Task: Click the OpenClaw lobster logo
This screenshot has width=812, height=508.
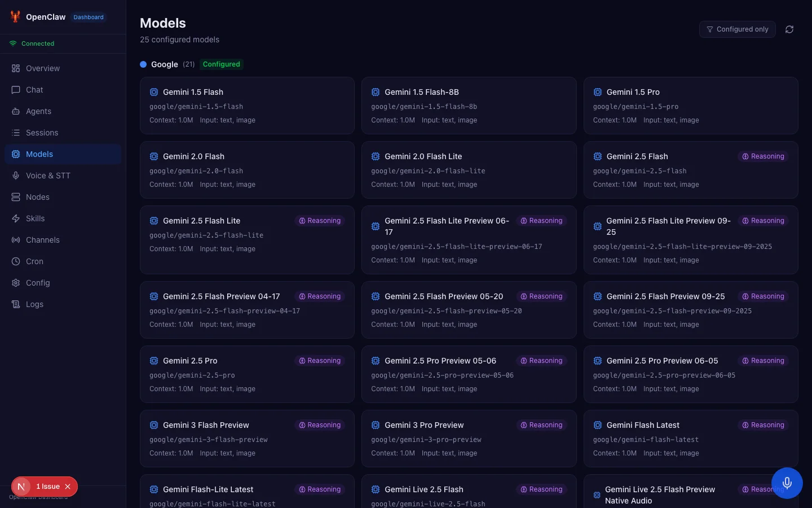Action: pyautogui.click(x=15, y=17)
